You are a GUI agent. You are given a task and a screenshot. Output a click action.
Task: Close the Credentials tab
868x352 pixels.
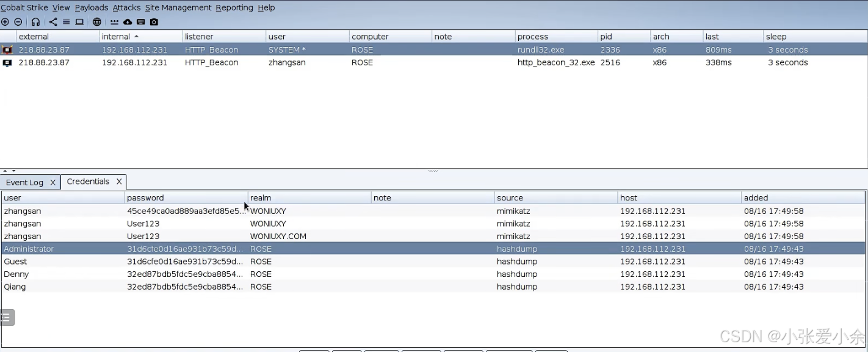[119, 182]
